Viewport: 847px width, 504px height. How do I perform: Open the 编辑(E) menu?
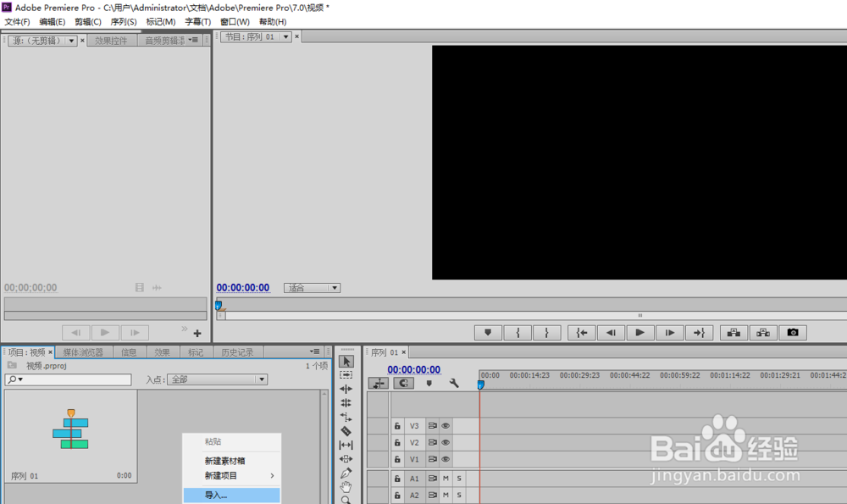pos(52,22)
